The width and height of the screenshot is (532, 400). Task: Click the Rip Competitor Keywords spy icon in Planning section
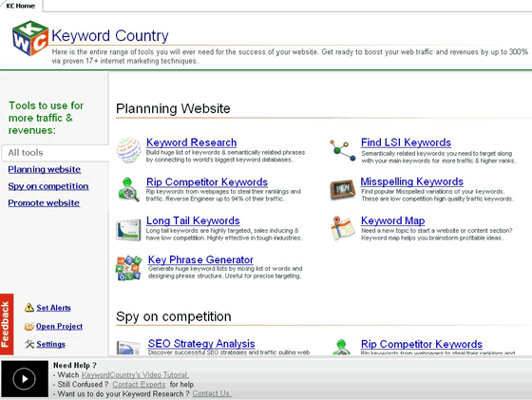coord(128,189)
